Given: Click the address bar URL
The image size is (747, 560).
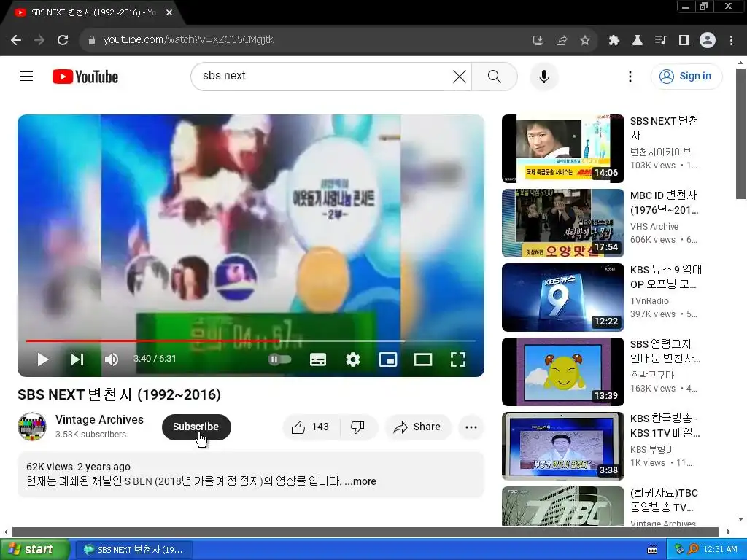Looking at the screenshot, I should point(188,40).
